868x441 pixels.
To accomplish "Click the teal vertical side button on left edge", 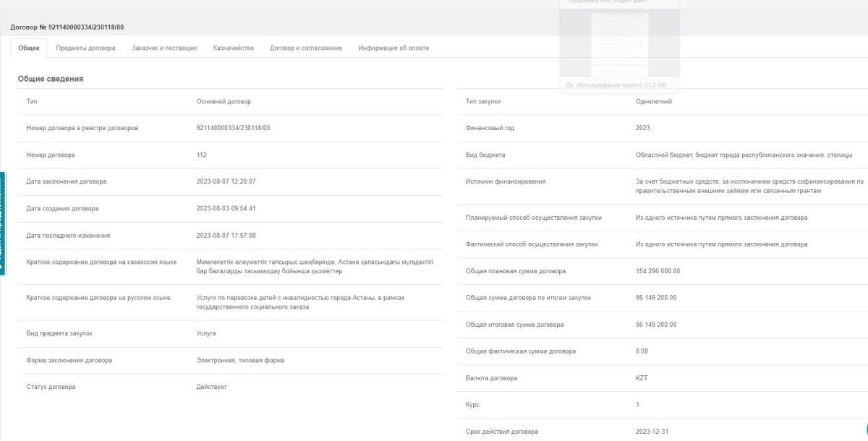I will coord(2,223).
